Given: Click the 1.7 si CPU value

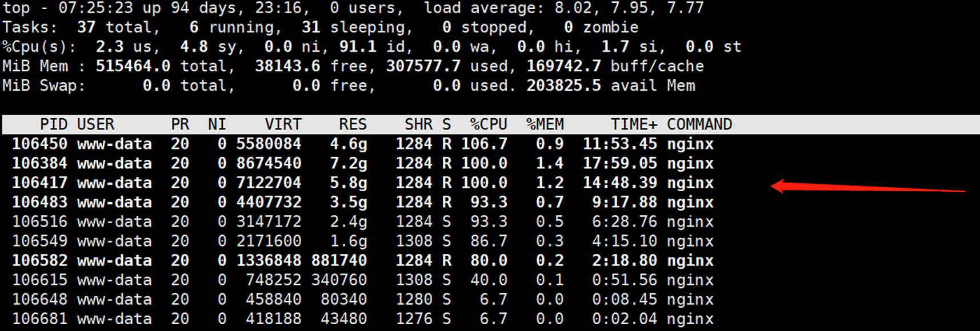Looking at the screenshot, I should point(615,47).
